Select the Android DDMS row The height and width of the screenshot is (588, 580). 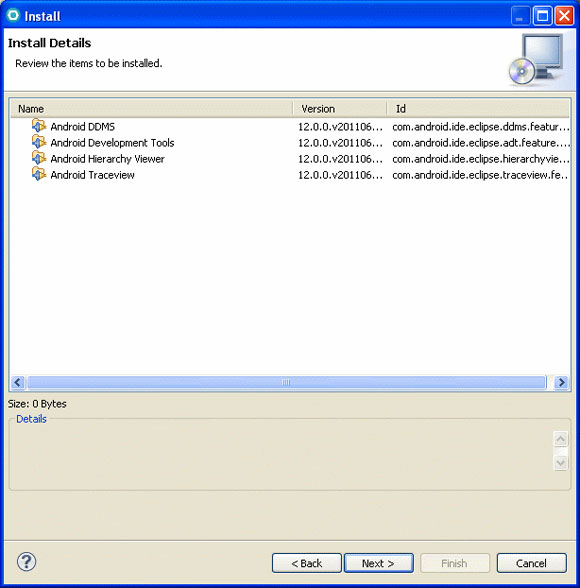pos(290,127)
